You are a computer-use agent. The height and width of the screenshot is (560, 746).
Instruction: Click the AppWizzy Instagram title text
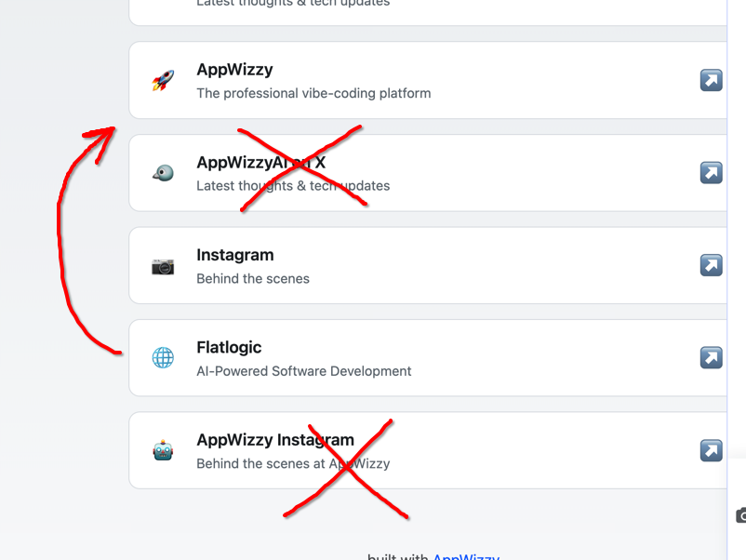[275, 440]
